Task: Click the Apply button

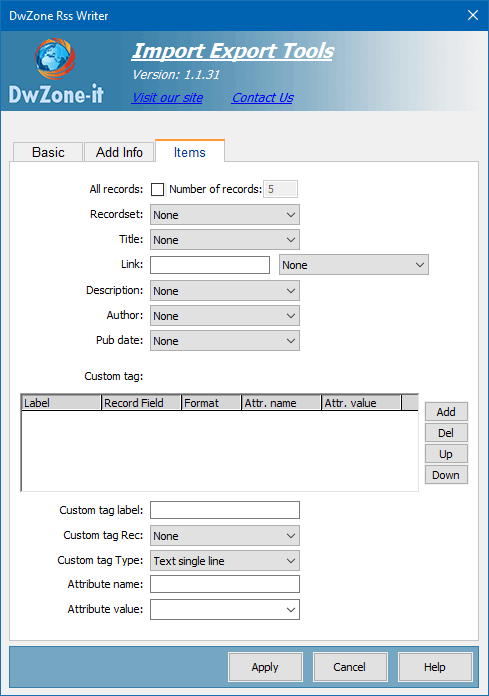Action: pos(265,667)
